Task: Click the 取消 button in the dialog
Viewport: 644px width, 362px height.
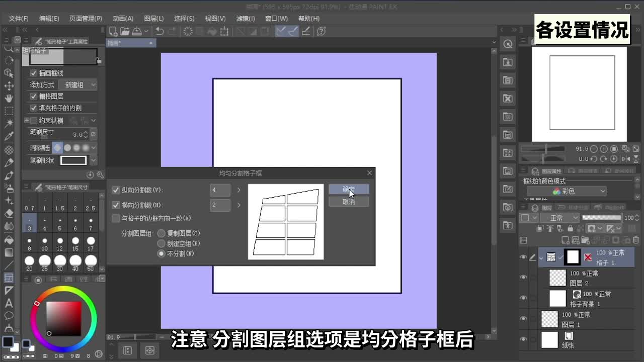Action: [349, 202]
